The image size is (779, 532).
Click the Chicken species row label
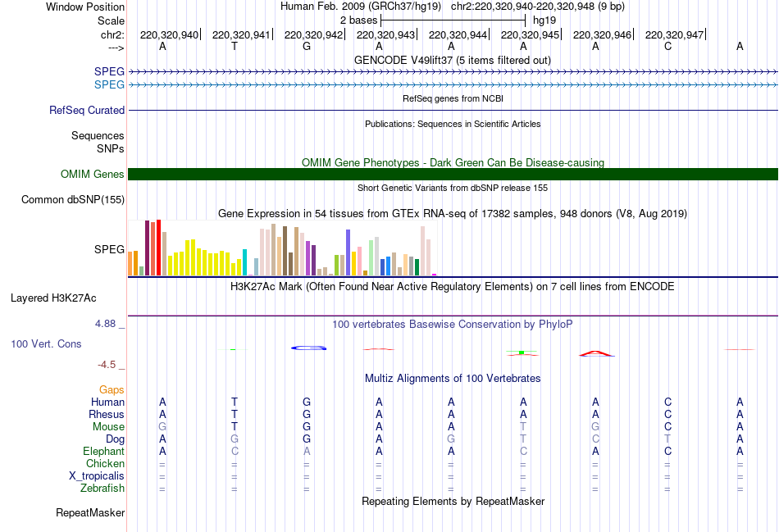coord(105,463)
